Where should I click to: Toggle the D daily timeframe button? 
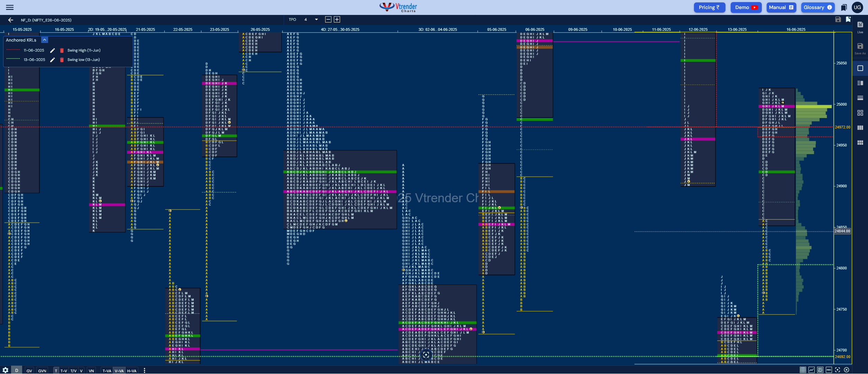tap(17, 370)
